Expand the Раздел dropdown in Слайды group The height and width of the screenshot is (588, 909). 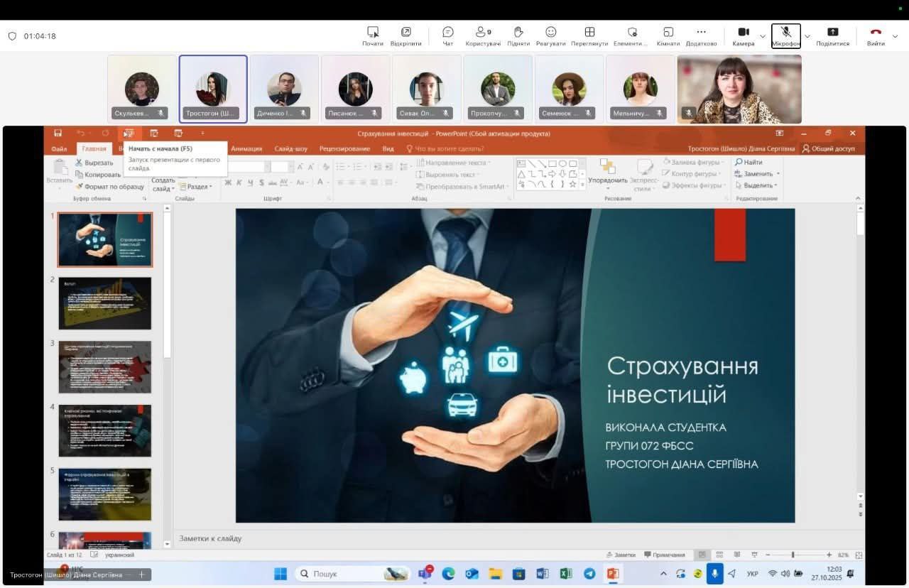[197, 187]
